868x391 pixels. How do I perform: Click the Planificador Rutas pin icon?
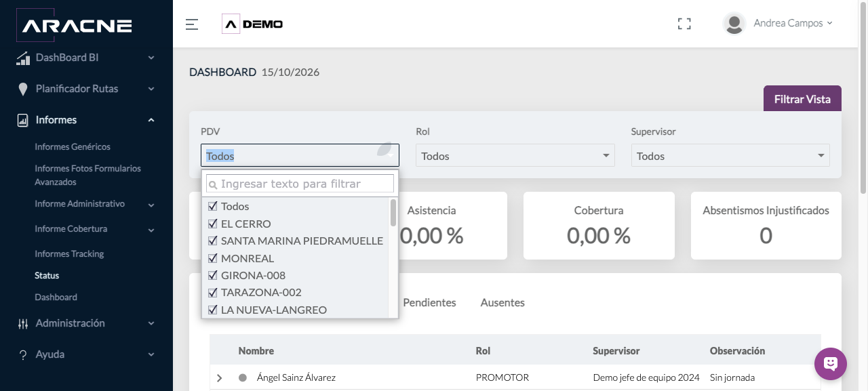[x=23, y=89]
